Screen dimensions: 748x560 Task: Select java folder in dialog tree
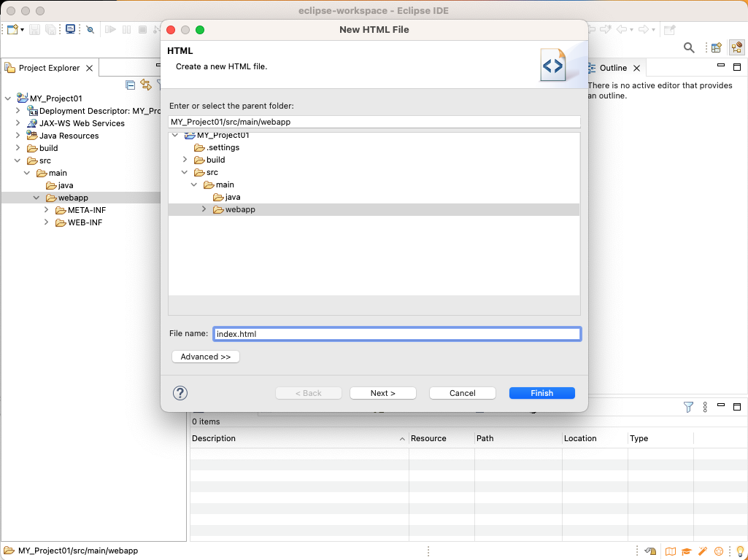point(232,197)
